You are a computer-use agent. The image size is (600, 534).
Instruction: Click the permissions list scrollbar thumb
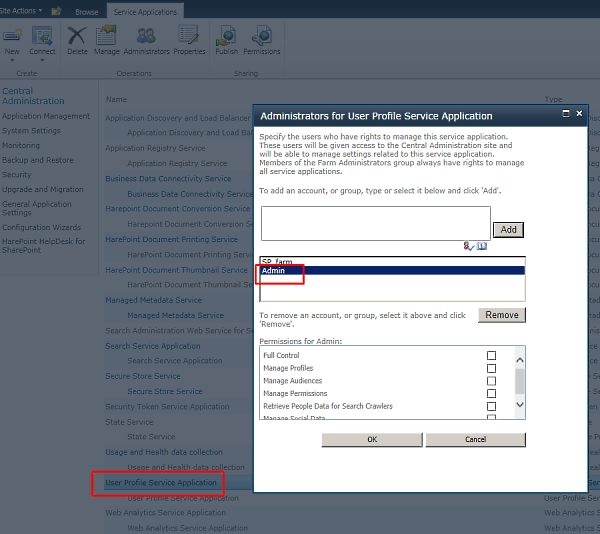click(x=520, y=381)
